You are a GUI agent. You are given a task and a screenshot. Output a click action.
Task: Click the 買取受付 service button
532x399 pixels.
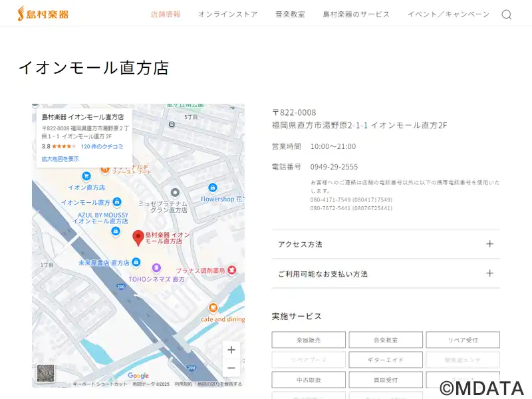pos(386,380)
